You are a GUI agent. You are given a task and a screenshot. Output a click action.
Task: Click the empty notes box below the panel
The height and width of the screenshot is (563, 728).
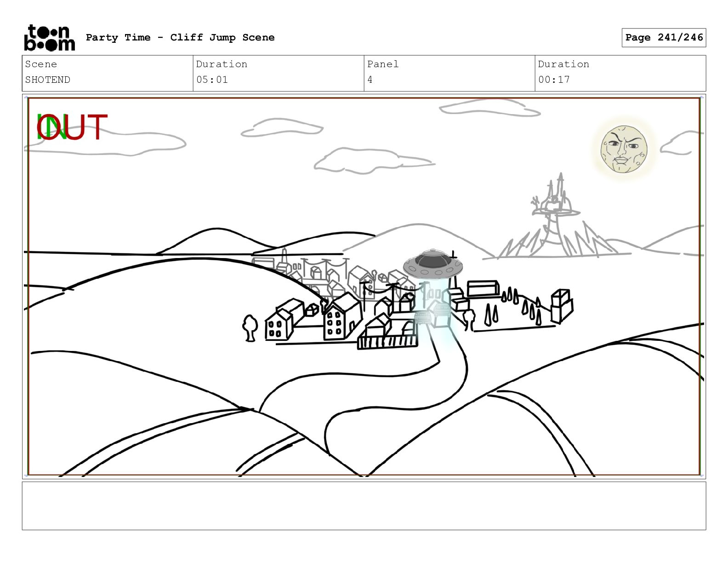coord(364,506)
